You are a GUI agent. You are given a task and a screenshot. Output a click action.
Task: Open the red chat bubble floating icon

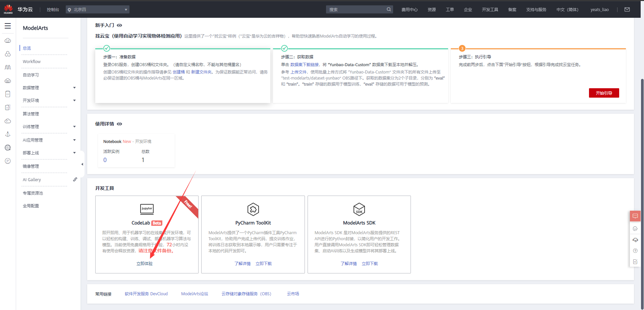[635, 216]
